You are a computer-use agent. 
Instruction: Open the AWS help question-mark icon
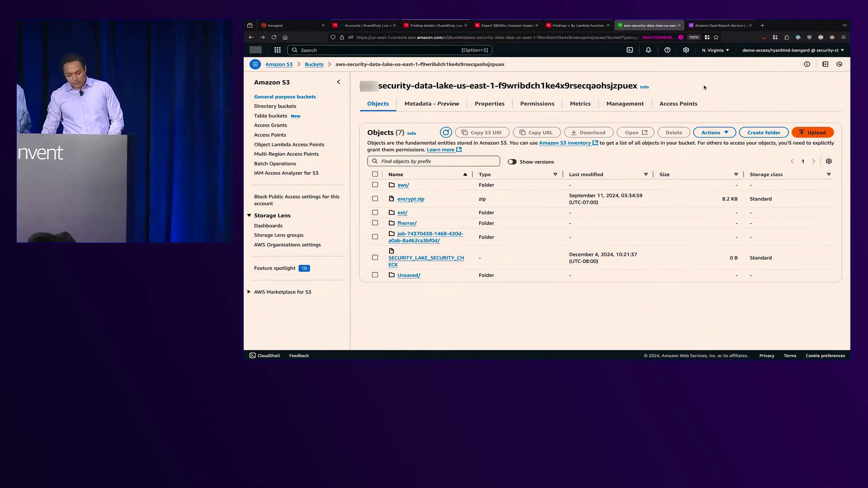tap(667, 50)
